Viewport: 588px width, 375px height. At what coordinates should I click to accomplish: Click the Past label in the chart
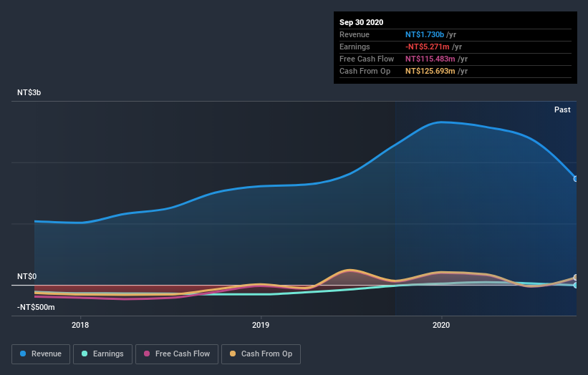coord(562,109)
